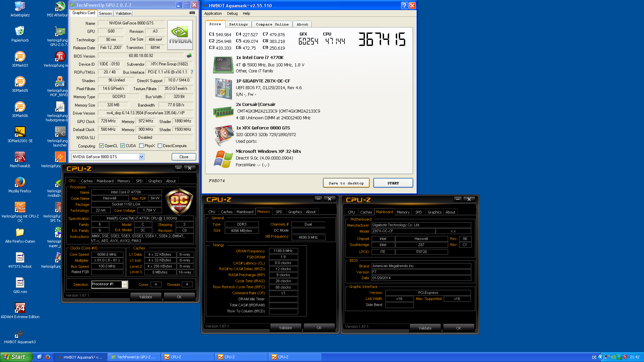Click the GPU-Z Name field value
The width and height of the screenshot is (644, 362).
pyautogui.click(x=131, y=23)
